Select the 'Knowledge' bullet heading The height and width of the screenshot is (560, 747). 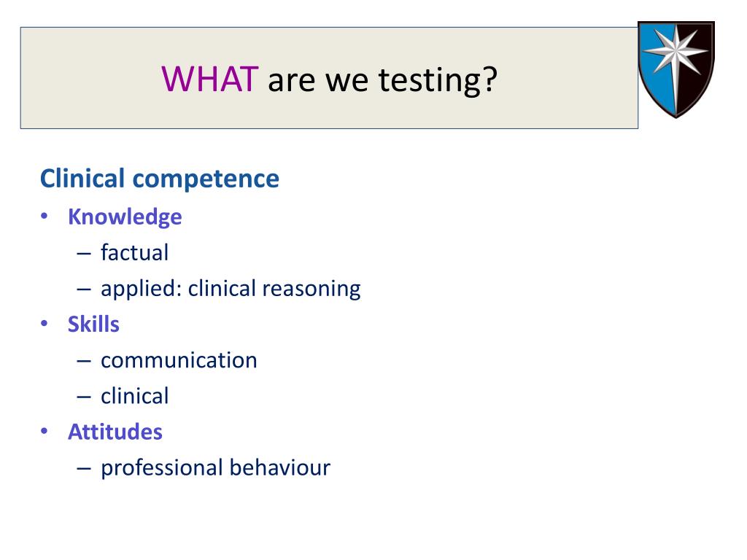click(125, 217)
